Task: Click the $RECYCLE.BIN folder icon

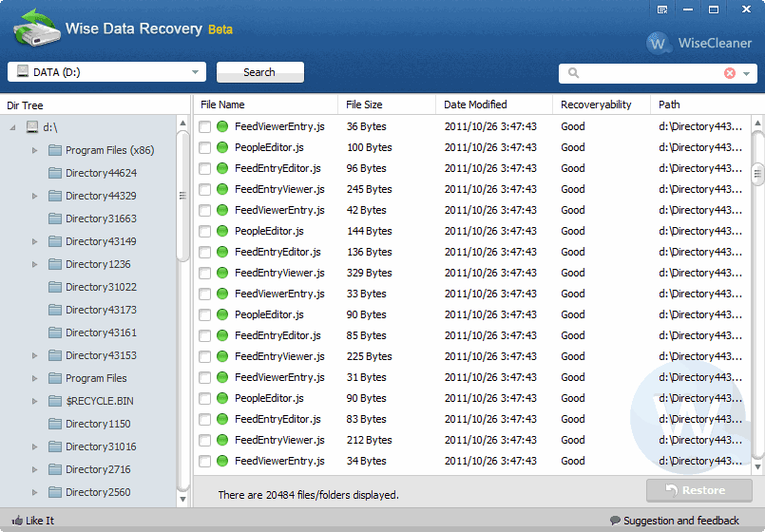Action: tap(55, 401)
